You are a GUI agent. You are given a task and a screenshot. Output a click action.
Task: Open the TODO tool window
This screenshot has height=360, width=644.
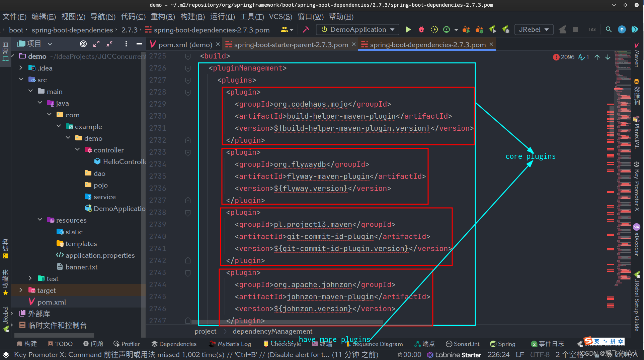[60, 344]
